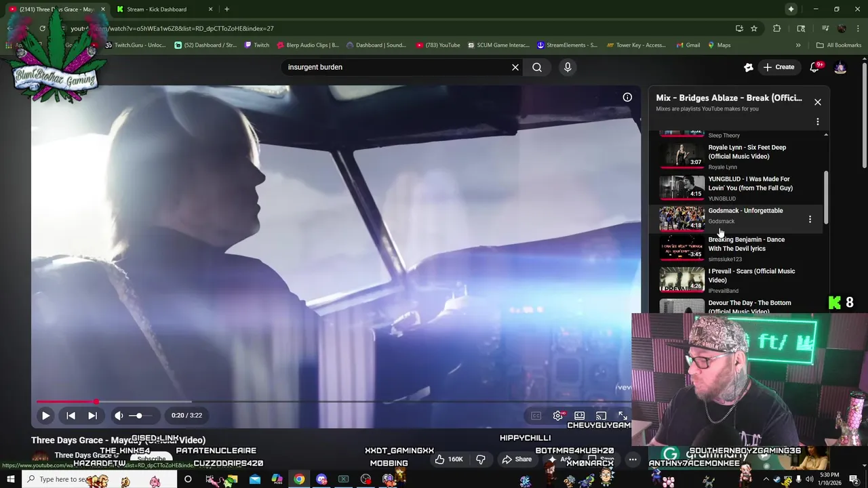Open Mail app from the taskbar
This screenshot has width=868, height=488.
point(254,480)
